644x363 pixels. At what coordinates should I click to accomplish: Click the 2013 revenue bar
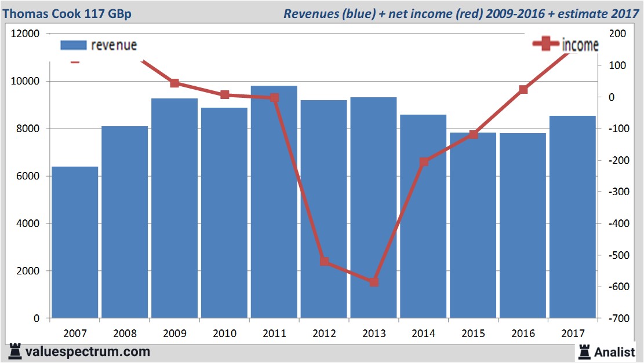[373, 207]
